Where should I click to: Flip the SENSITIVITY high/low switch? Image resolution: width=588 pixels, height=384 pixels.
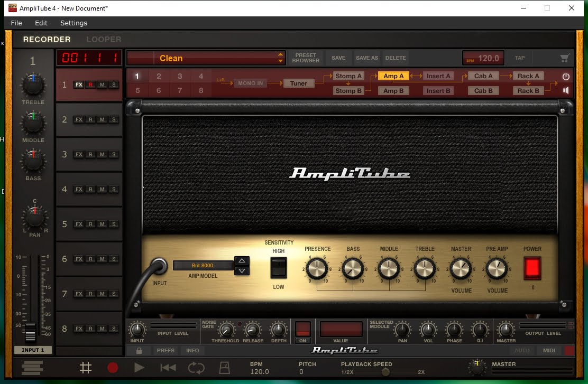coord(279,268)
